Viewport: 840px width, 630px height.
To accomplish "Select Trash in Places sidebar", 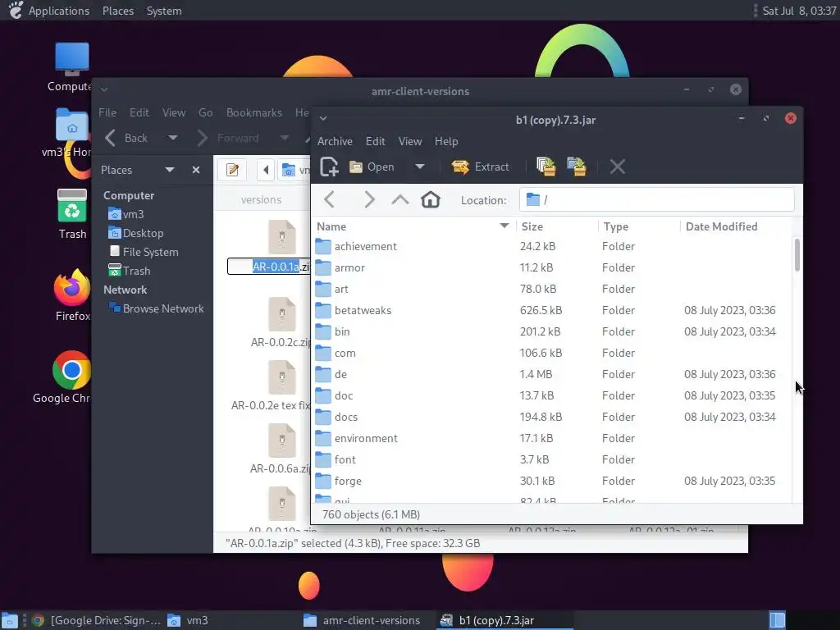I will point(129,271).
